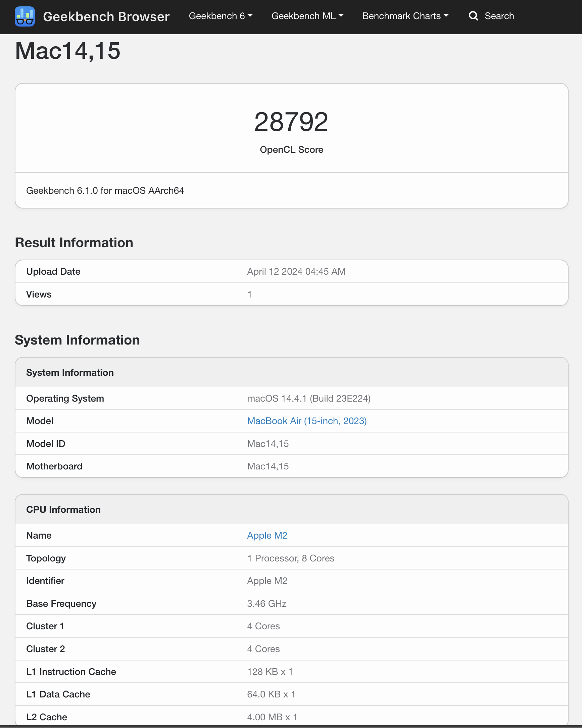Click the Motherboard label
582x728 pixels.
(x=54, y=466)
